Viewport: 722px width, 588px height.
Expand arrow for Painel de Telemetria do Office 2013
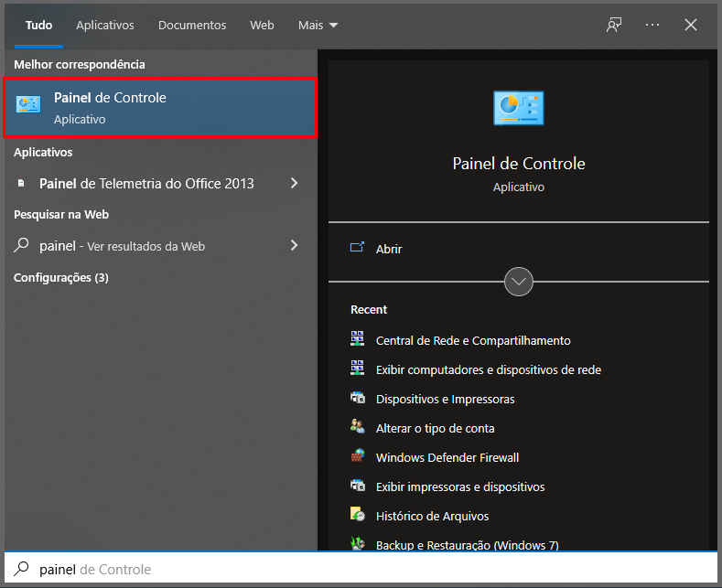(295, 183)
